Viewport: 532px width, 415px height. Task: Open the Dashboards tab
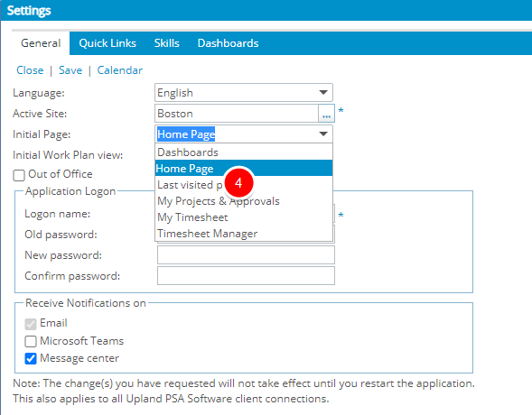[x=228, y=43]
